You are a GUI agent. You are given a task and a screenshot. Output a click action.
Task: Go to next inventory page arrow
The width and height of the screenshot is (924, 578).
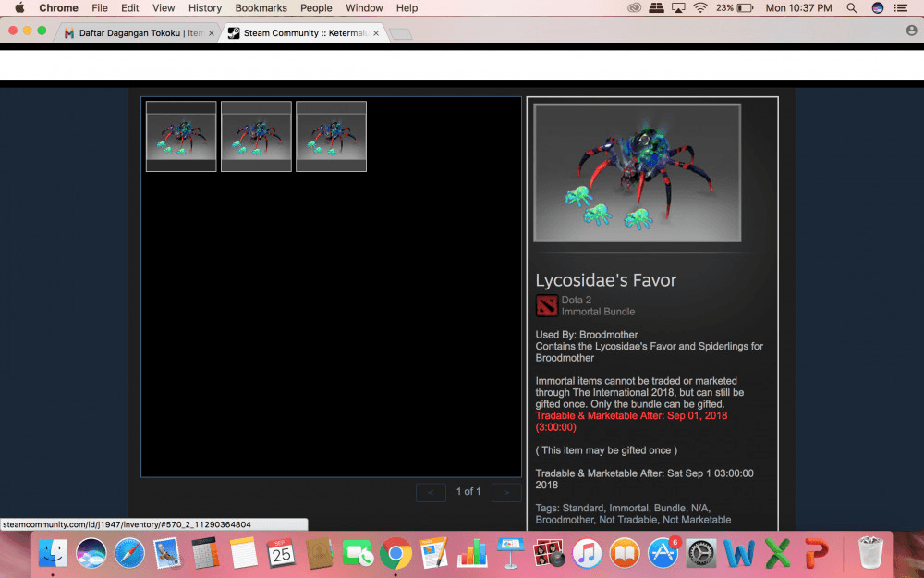[505, 492]
